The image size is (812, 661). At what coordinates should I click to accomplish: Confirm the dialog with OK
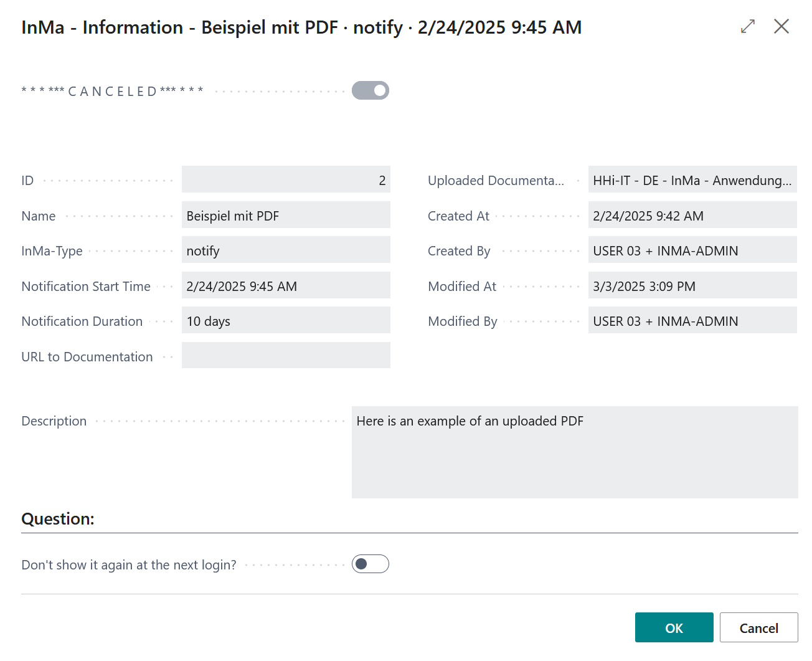pyautogui.click(x=674, y=627)
